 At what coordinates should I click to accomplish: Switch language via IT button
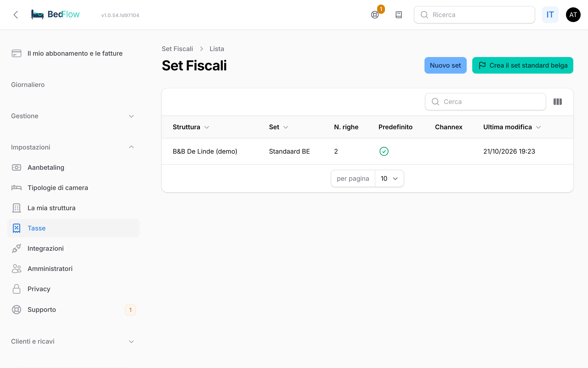pyautogui.click(x=550, y=15)
